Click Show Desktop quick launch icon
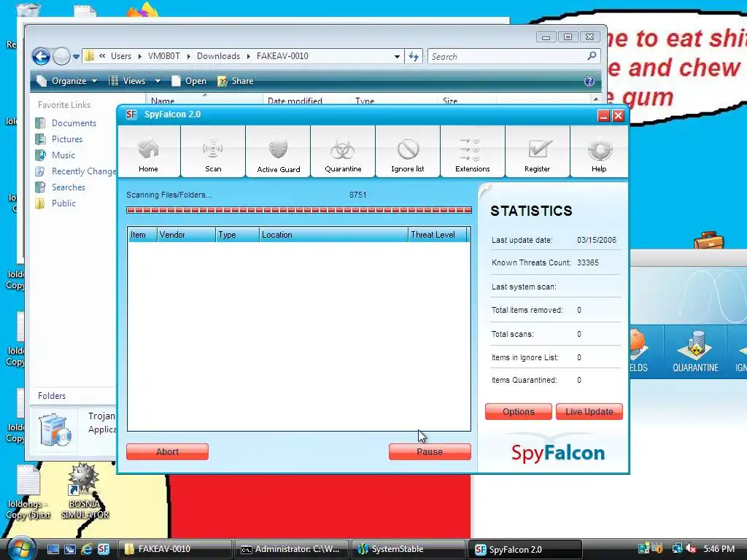The width and height of the screenshot is (747, 560). (53, 549)
